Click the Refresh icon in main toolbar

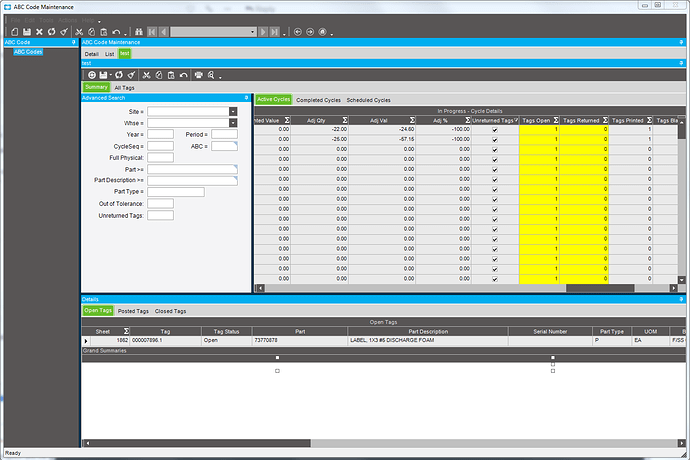tap(51, 32)
